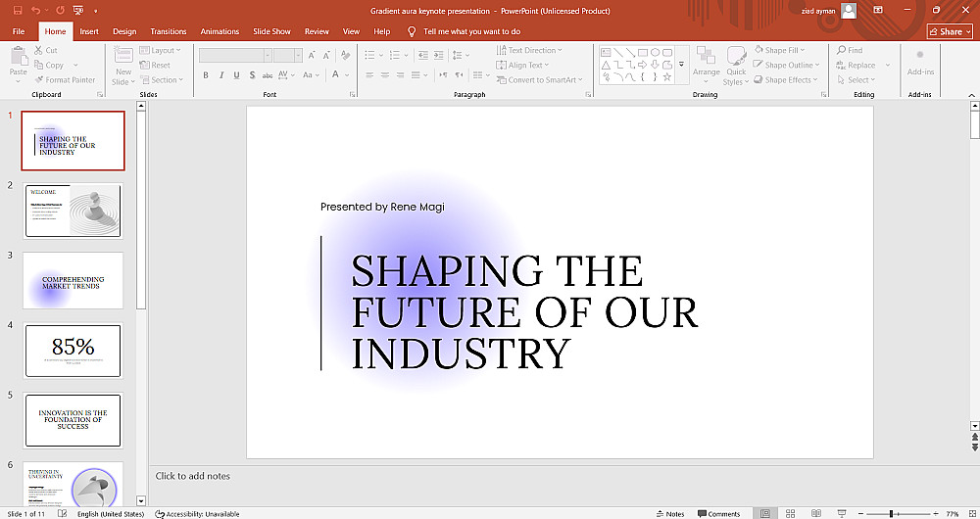Viewport: 980px width, 519px height.
Task: Click the Save icon in quick access toolbar
Action: click(17, 10)
